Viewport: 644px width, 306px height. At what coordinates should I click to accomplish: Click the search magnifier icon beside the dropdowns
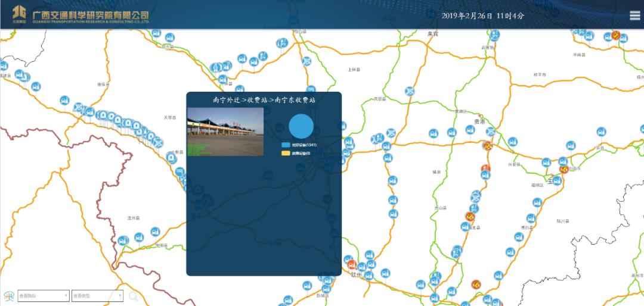tap(133, 296)
